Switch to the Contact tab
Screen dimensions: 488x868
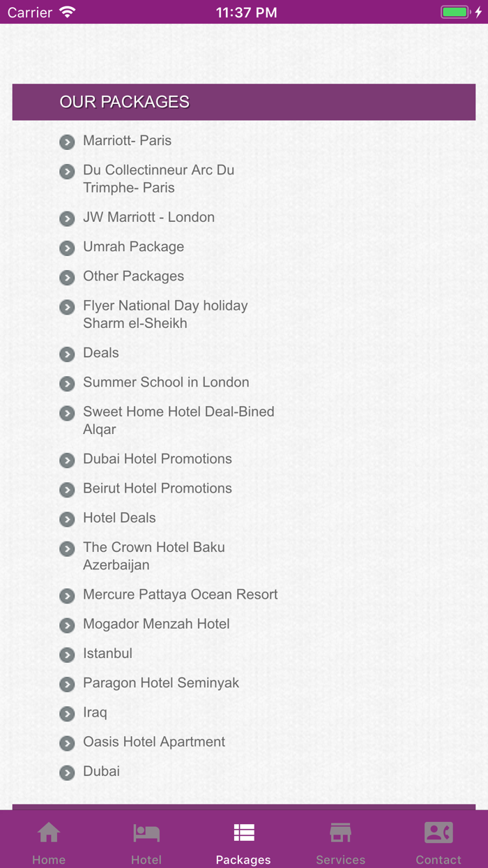(x=439, y=841)
